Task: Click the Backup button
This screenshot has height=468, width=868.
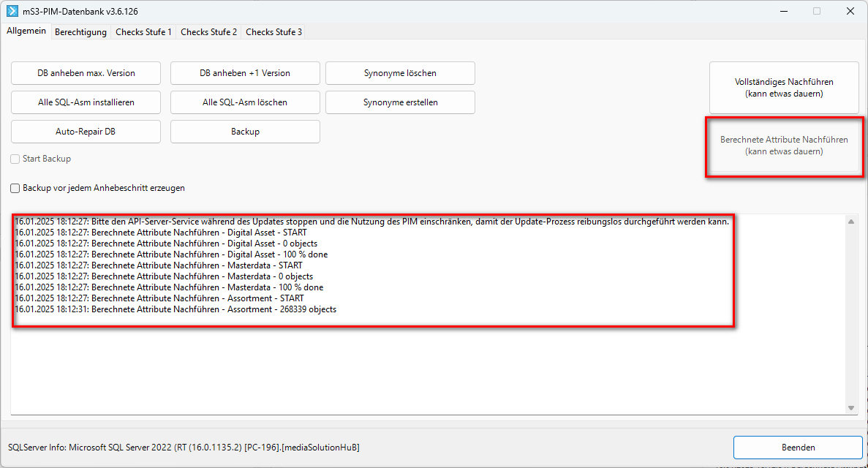Action: click(x=245, y=132)
